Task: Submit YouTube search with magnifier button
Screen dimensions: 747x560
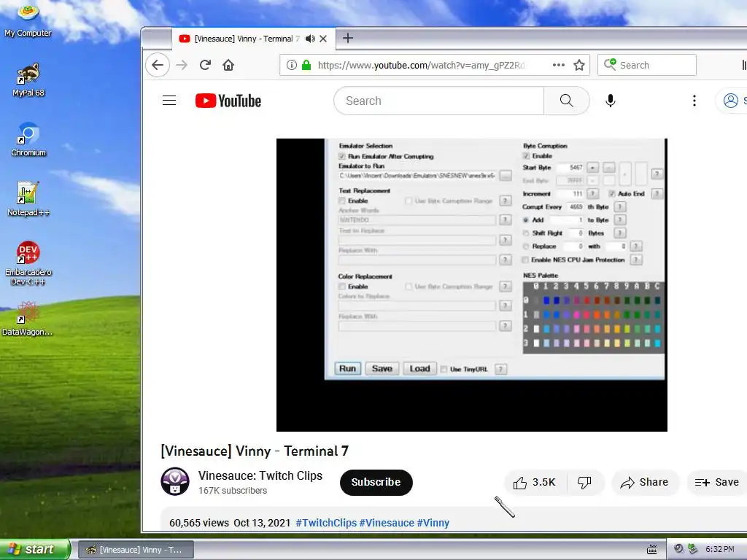Action: click(x=566, y=101)
